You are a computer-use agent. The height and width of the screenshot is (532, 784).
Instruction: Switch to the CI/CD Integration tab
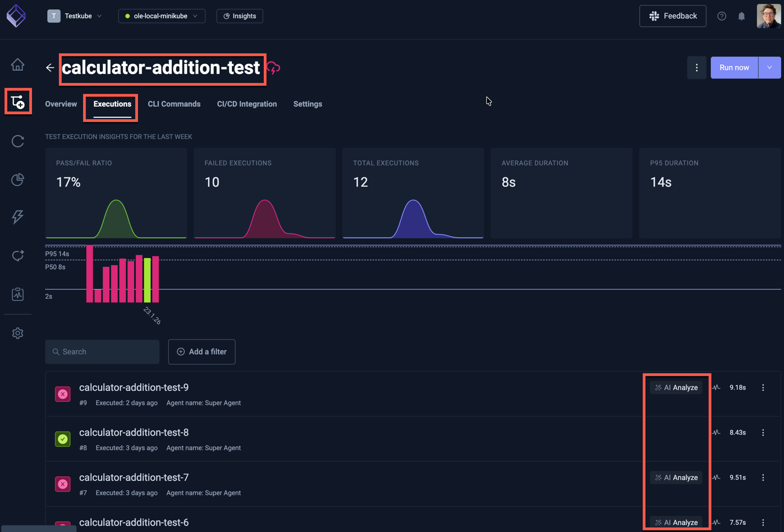247,104
